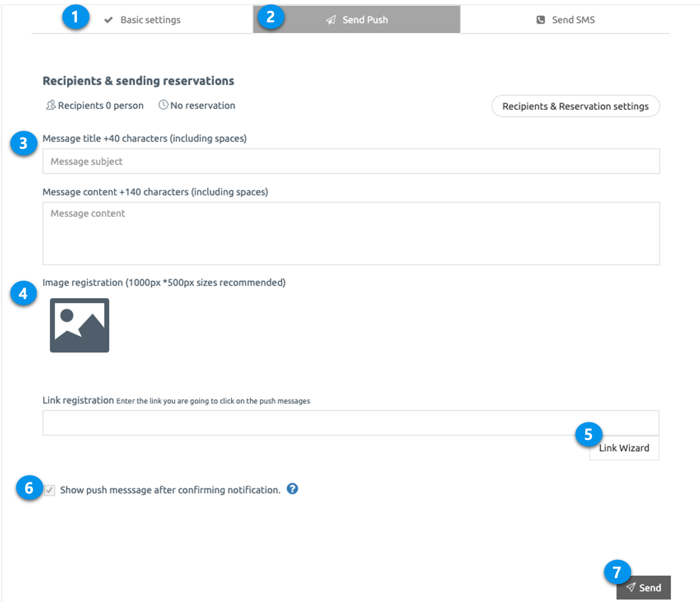
Task: Select the Send Push tab
Action: (364, 20)
